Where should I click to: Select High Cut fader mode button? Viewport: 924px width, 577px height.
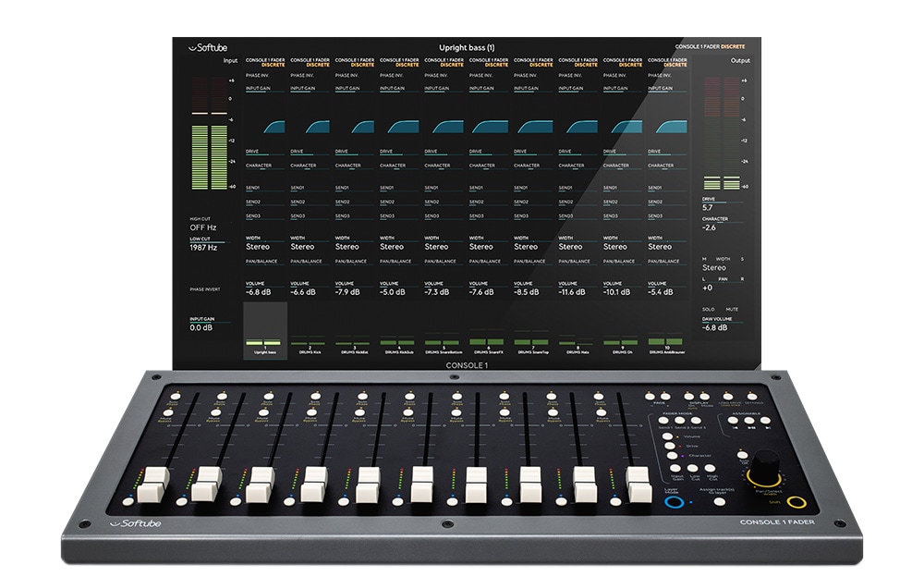tap(710, 469)
